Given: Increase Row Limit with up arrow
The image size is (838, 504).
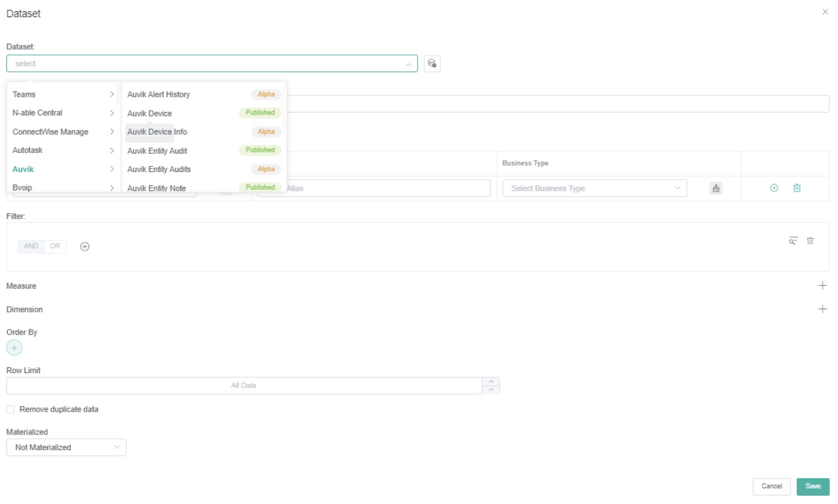Looking at the screenshot, I should point(491,382).
